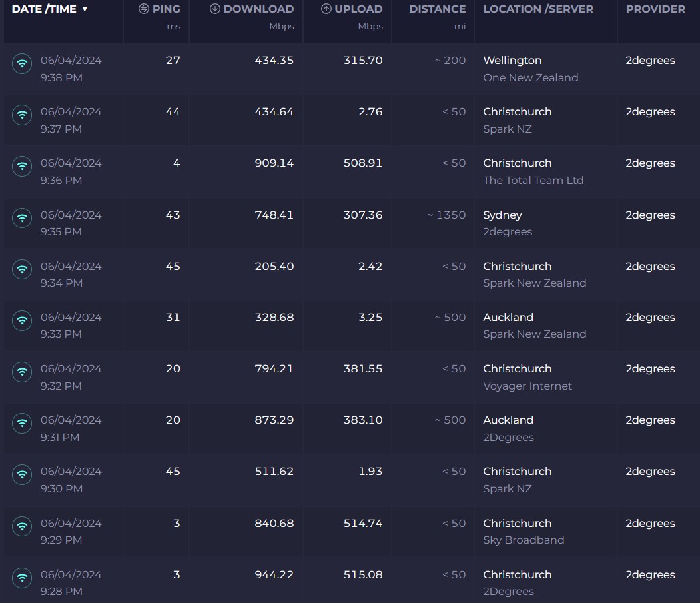Select ping value 27
This screenshot has height=603, width=700.
tap(173, 60)
